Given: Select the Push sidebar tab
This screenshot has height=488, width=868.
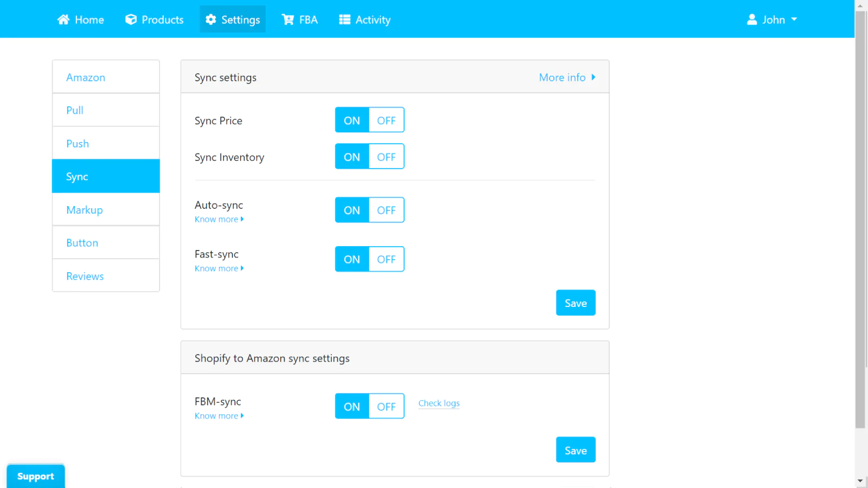Looking at the screenshot, I should click(106, 143).
